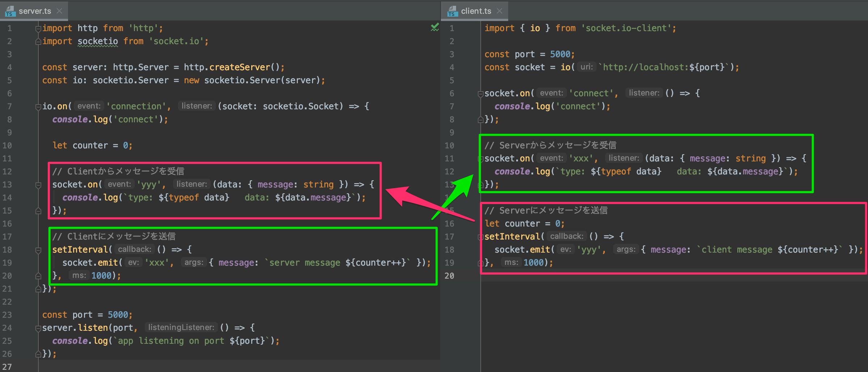Collapse the imports fold marker on server.ts line 1
Viewport: 868px width, 372px height.
[x=38, y=29]
